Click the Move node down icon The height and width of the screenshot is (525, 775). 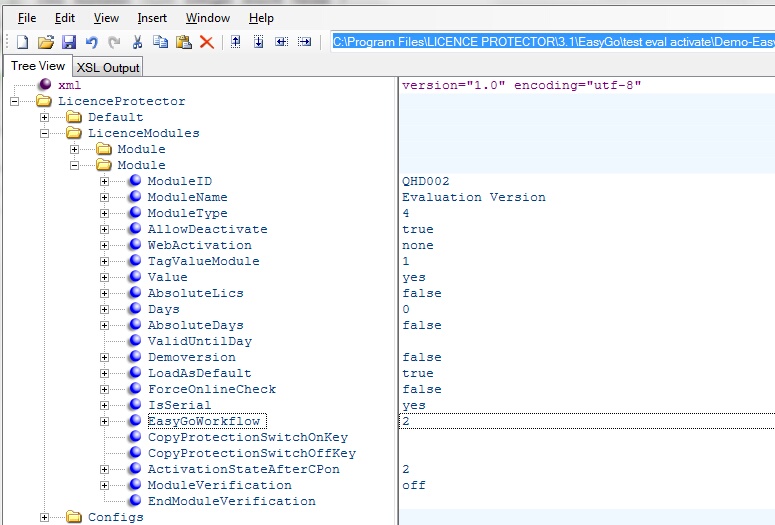point(258,42)
